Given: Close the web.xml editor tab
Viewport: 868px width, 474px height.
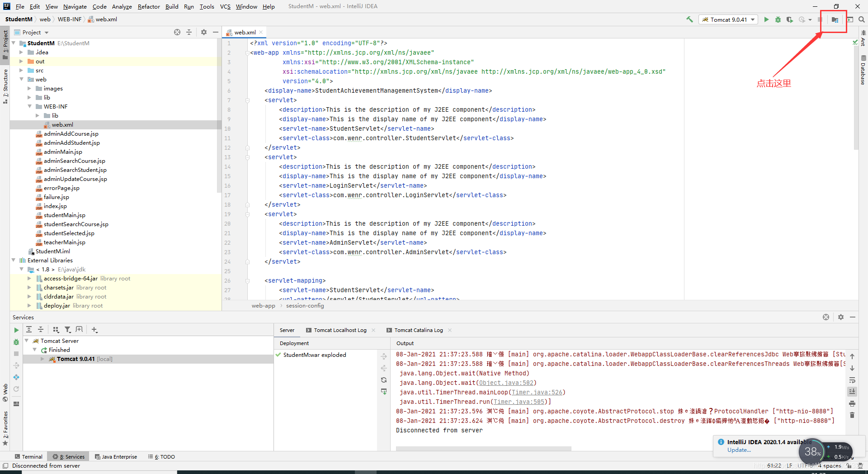Looking at the screenshot, I should coord(261,32).
